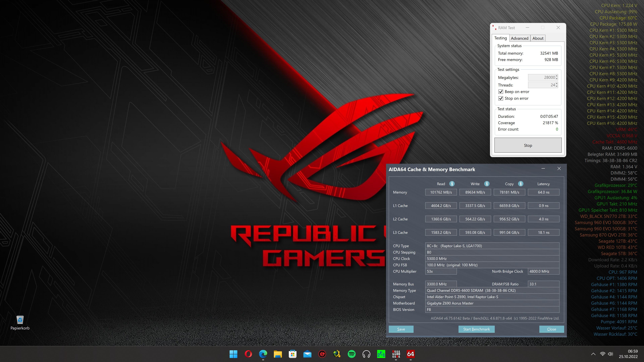The height and width of the screenshot is (362, 644).
Task: Minimize AIDA64 benchmark window
Action: [543, 169]
